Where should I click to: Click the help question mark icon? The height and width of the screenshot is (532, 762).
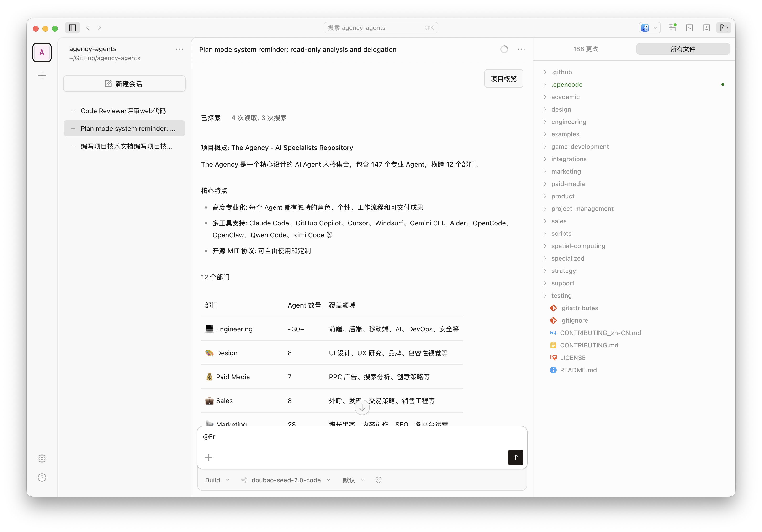pyautogui.click(x=42, y=477)
